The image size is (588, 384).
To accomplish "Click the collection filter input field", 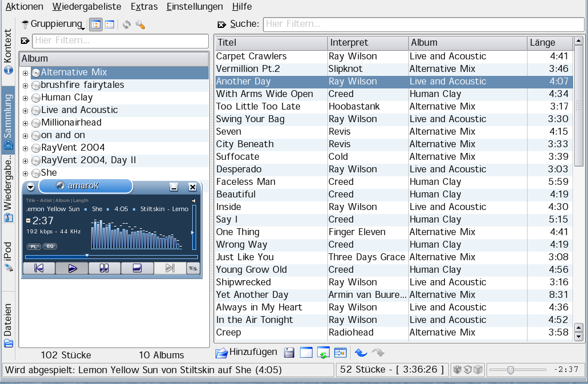I will pyautogui.click(x=120, y=41).
